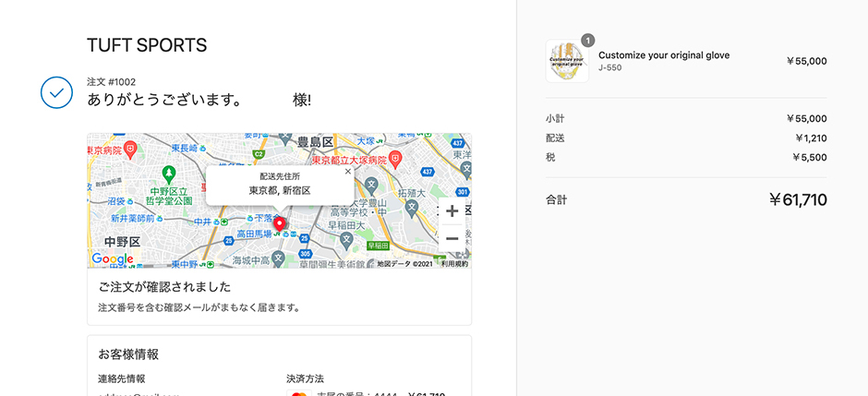Click the 東京都立大塚病院 hospital marker

coord(394,158)
